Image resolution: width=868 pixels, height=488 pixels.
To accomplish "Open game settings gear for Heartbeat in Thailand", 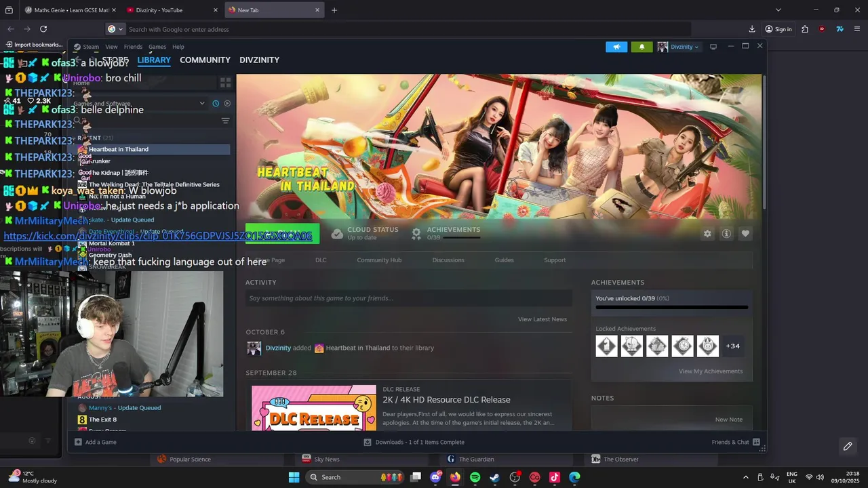I will point(707,233).
